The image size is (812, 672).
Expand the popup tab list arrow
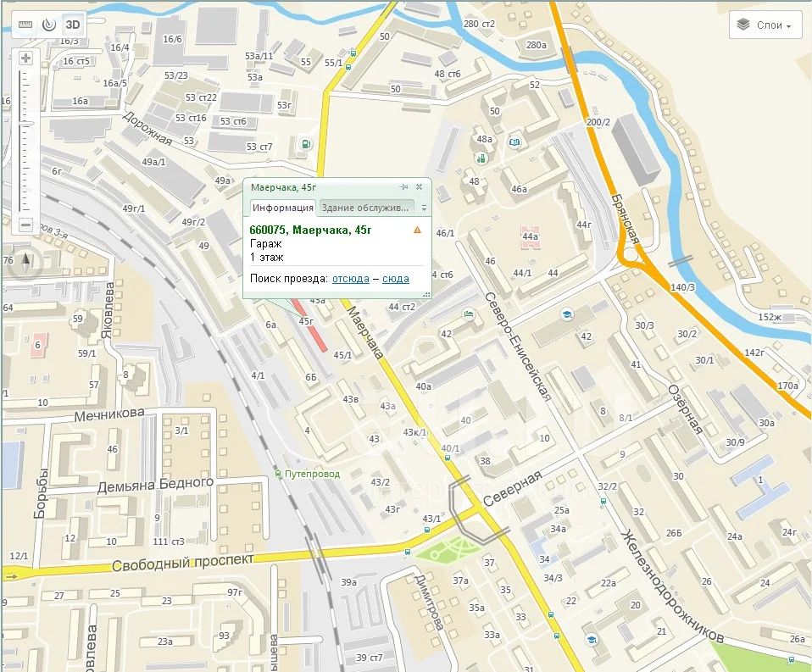click(x=424, y=208)
